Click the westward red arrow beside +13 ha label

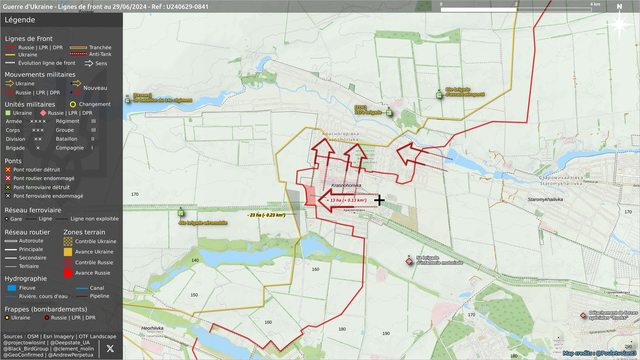coord(338,202)
